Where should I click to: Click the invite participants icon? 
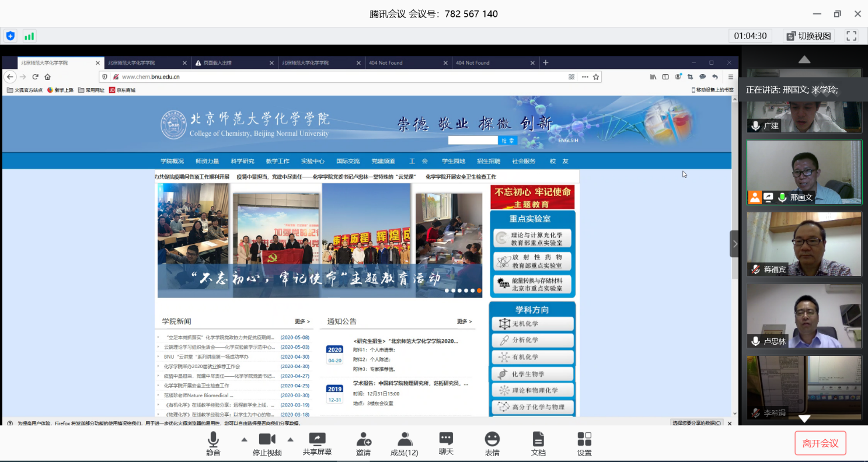click(364, 439)
